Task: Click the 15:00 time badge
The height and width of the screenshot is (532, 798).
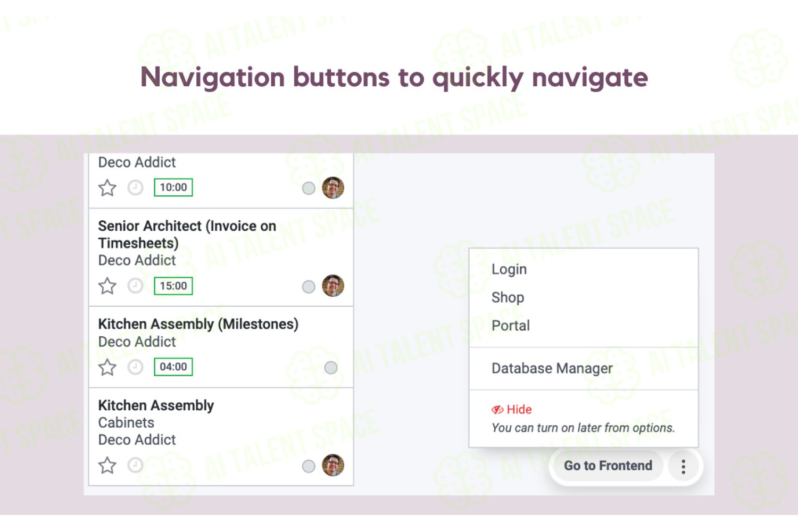Action: (173, 286)
